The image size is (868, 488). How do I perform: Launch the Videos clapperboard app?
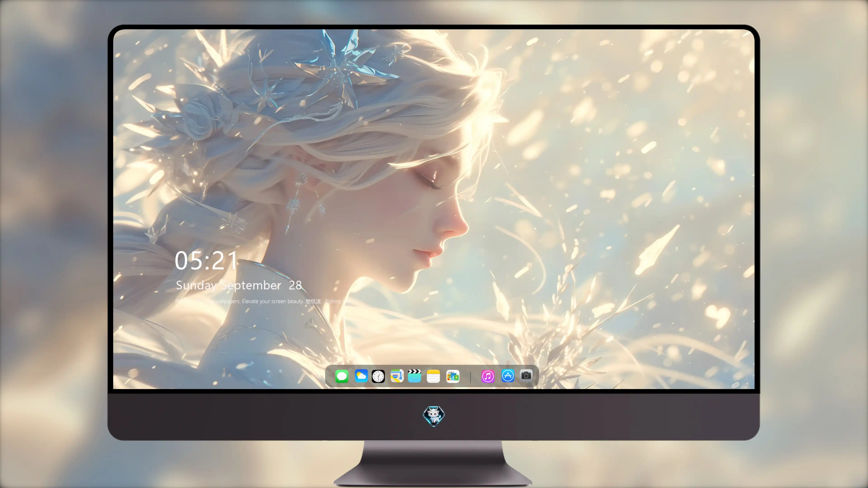(x=415, y=376)
